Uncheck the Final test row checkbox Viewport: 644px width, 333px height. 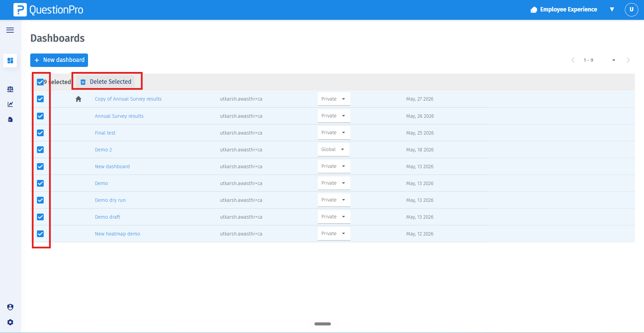coord(40,133)
